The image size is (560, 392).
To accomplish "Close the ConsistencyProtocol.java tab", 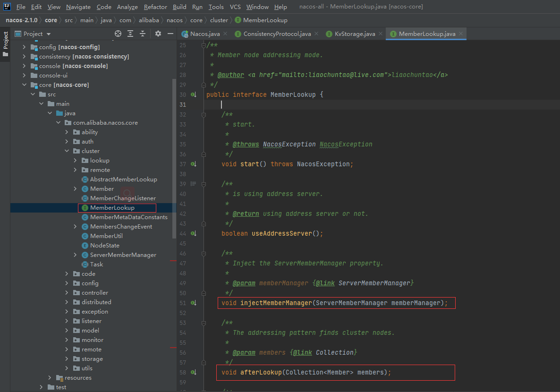I will tap(316, 34).
